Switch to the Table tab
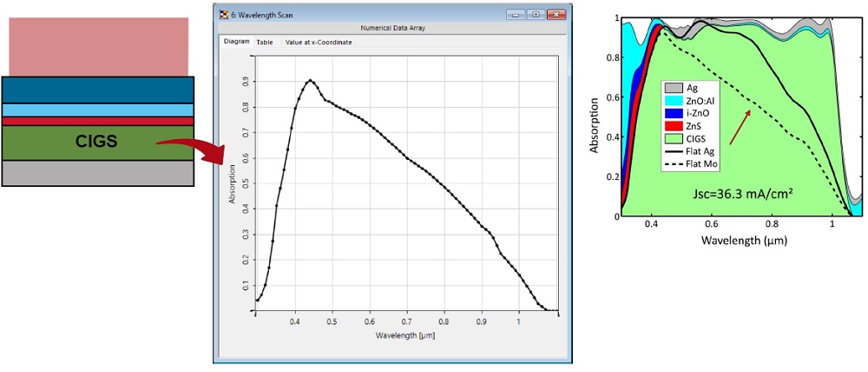Screen dimensions: 868x372 (265, 42)
